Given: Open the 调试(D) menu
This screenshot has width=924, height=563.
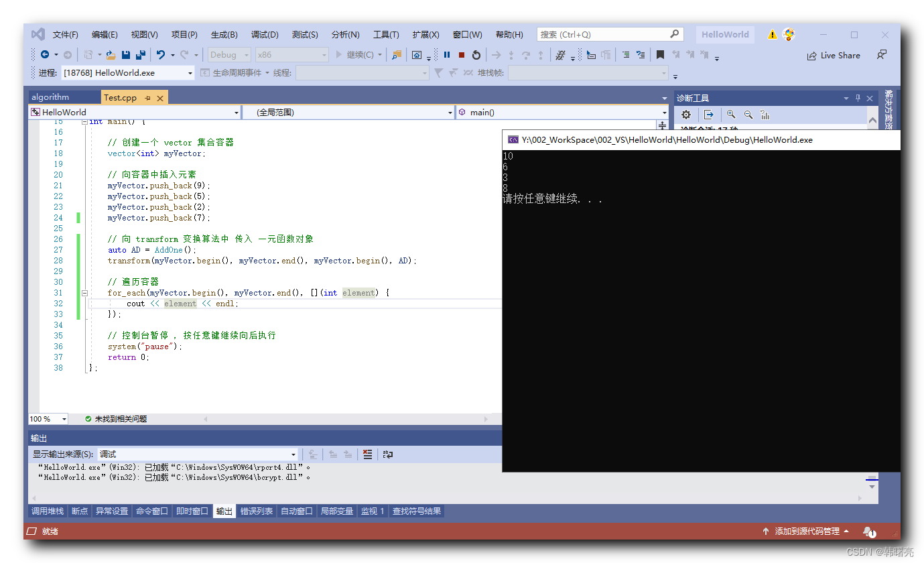Looking at the screenshot, I should [264, 34].
